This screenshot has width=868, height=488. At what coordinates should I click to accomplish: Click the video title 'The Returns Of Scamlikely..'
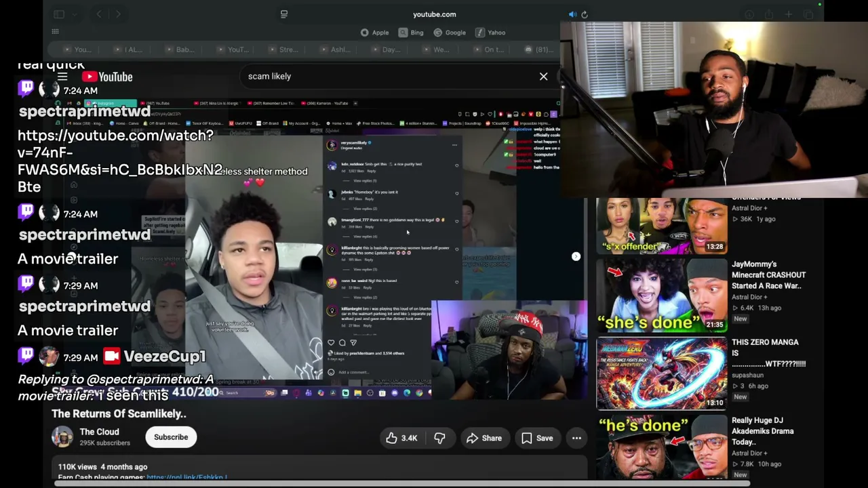119,413
